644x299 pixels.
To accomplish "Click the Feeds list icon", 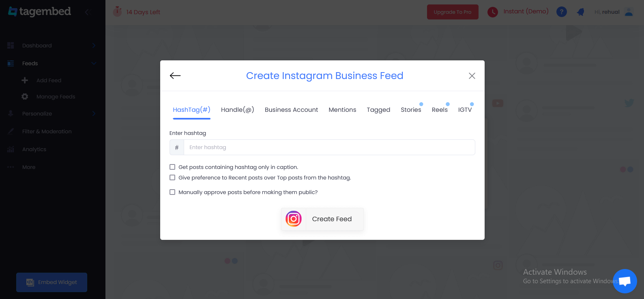I will tap(11, 63).
